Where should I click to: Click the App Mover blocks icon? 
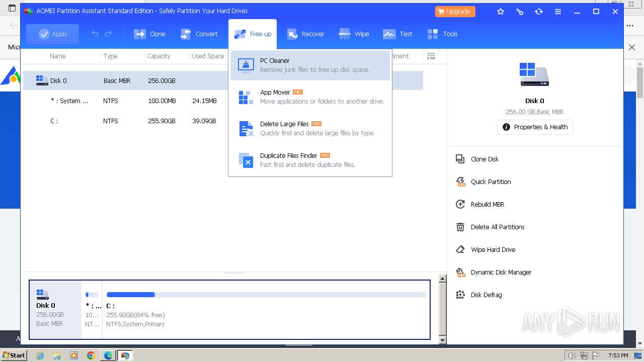tap(246, 97)
